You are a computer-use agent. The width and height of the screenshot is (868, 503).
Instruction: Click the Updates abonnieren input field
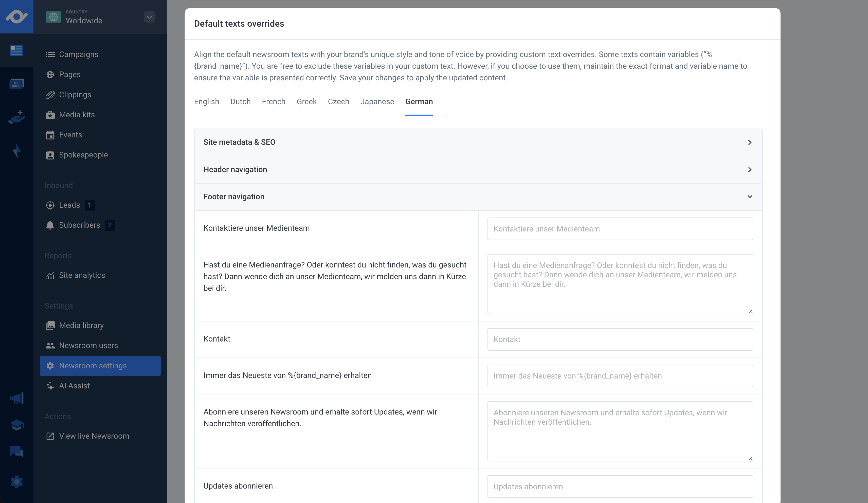click(620, 487)
